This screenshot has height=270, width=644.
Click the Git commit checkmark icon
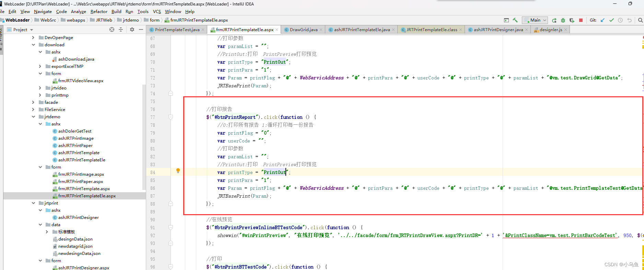tap(611, 20)
